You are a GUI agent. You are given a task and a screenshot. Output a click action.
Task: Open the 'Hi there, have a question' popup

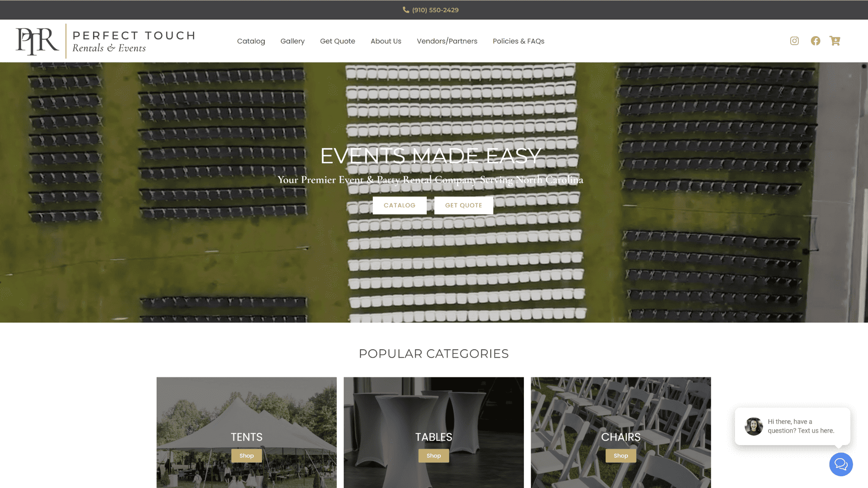(801, 426)
